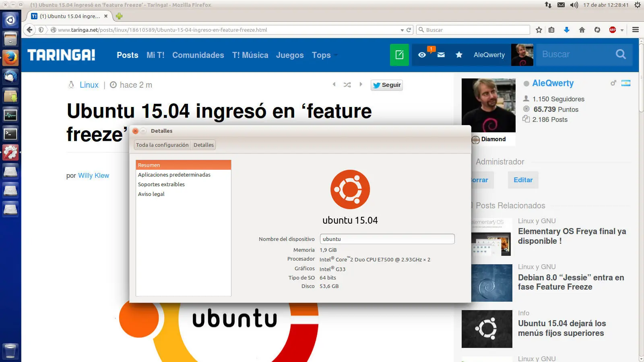Open Adblock Plus dropdown arrow
The width and height of the screenshot is (644, 362).
tap(622, 30)
